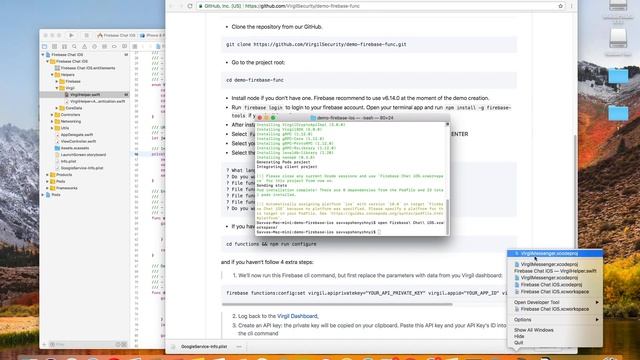Viewport: 640px width, 360px height.
Task: Reload the GitHub page in the browser
Action: 190,6
